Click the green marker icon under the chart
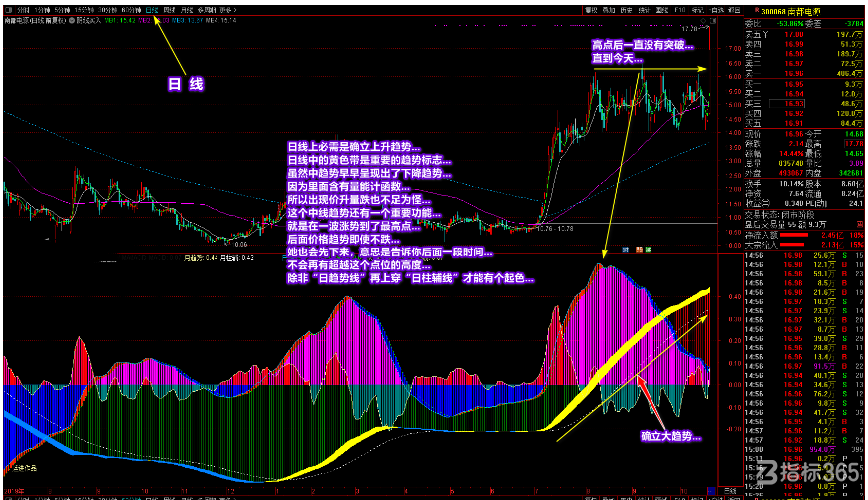The height and width of the screenshot is (500, 868). click(649, 250)
